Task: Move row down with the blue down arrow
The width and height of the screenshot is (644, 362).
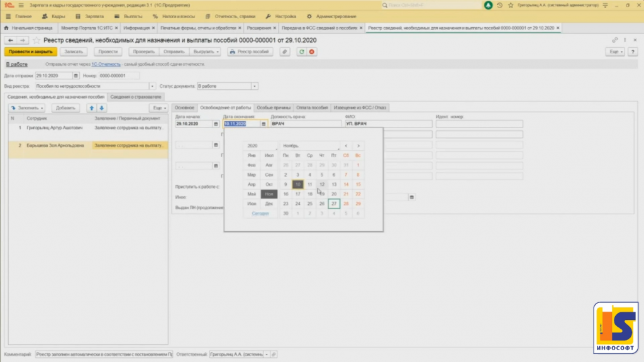Action: (x=101, y=108)
